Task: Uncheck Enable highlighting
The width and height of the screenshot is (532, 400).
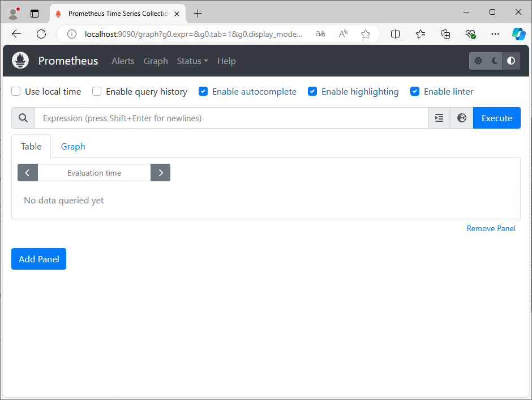Action: click(x=312, y=91)
